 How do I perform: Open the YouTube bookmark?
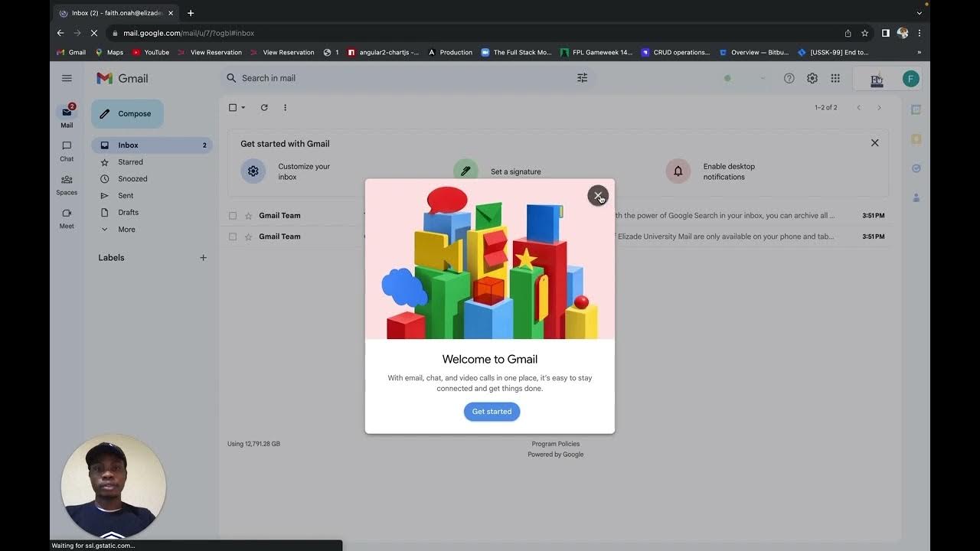[x=150, y=53]
